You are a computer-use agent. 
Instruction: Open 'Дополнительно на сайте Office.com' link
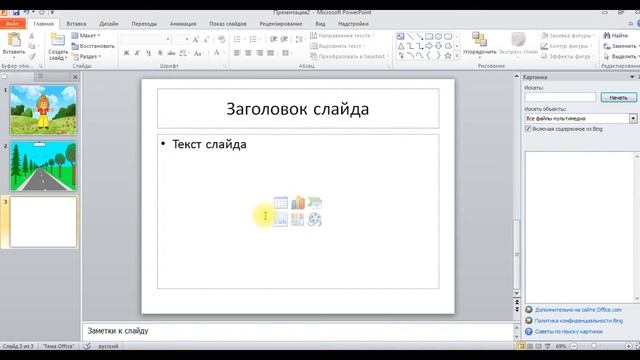click(578, 310)
